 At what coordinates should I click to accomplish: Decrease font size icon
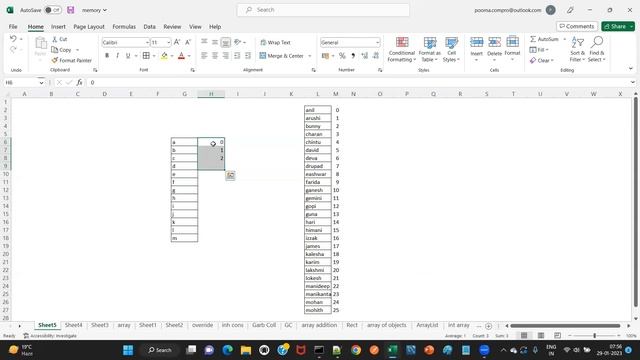pos(188,42)
